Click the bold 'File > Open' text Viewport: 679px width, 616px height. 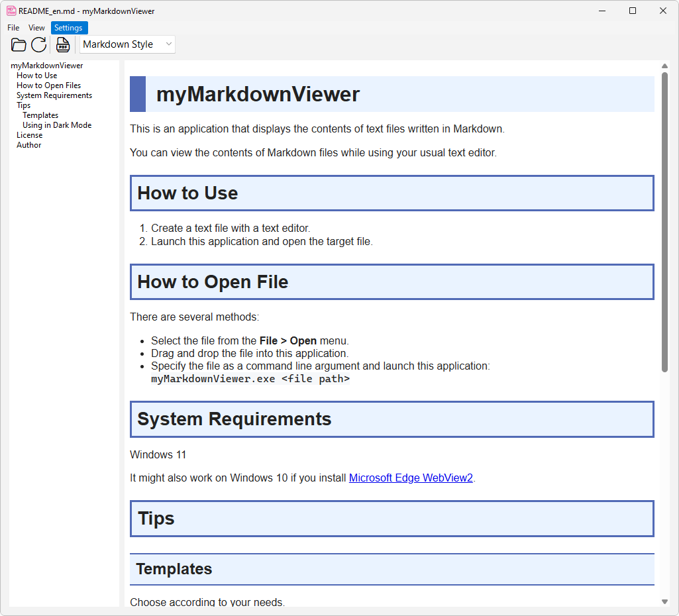point(288,340)
